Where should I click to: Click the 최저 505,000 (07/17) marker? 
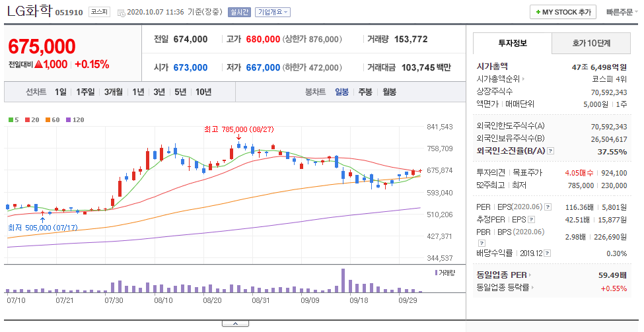(x=43, y=227)
